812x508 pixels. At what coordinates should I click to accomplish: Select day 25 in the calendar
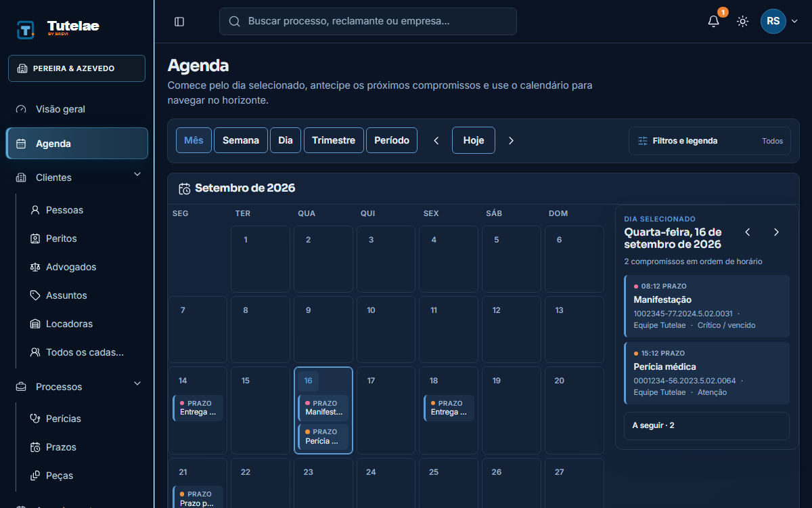tap(449, 483)
